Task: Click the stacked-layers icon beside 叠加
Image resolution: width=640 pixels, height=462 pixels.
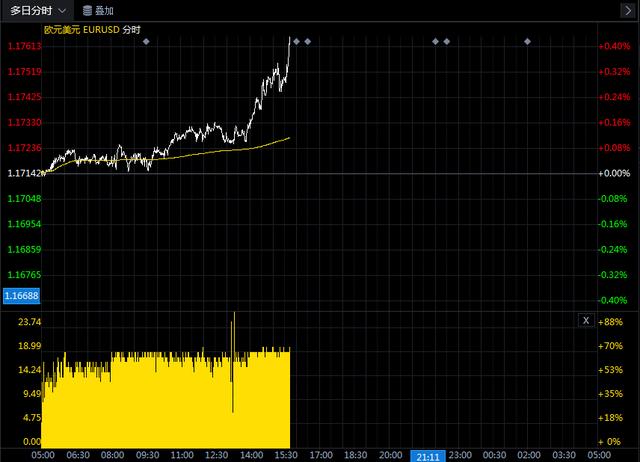Action: tap(88, 10)
